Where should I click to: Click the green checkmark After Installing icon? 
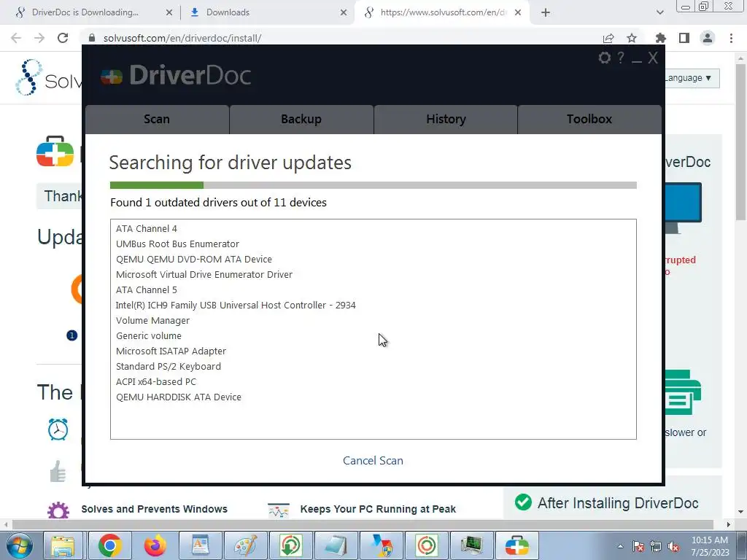point(523,502)
